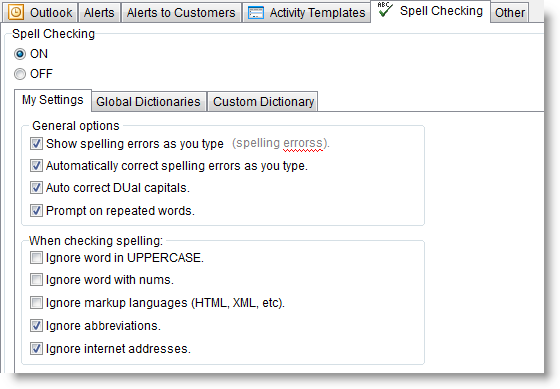Open the Other tab

click(510, 13)
